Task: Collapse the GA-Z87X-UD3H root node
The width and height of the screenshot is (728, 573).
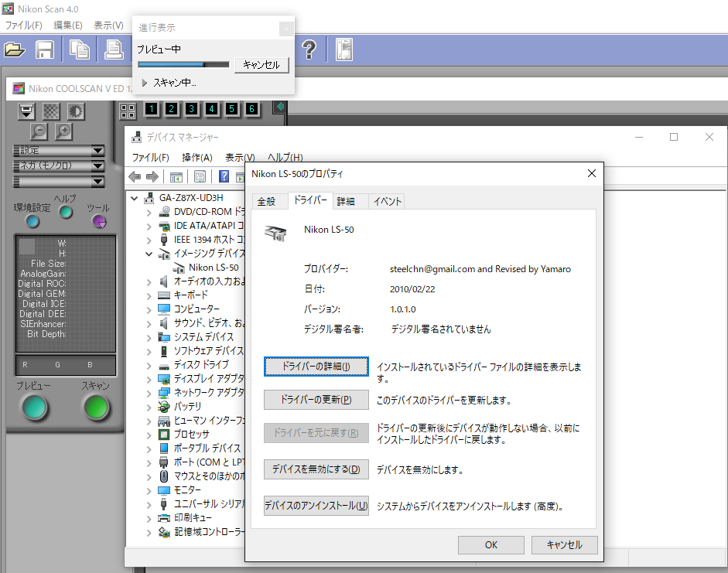Action: point(135,198)
